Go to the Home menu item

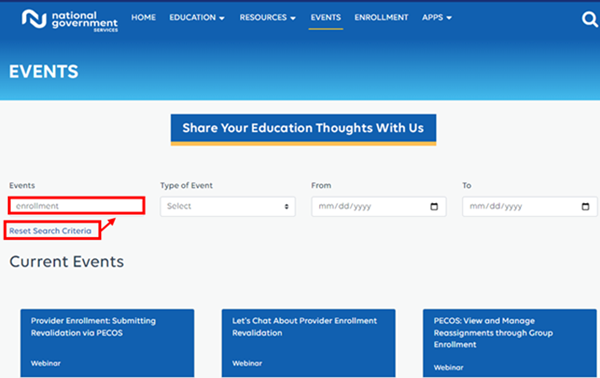pos(143,18)
